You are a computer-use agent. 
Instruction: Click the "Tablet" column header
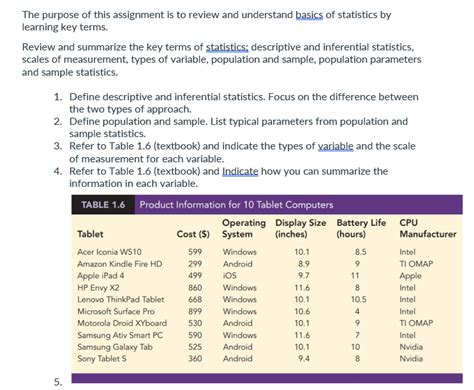pos(90,234)
